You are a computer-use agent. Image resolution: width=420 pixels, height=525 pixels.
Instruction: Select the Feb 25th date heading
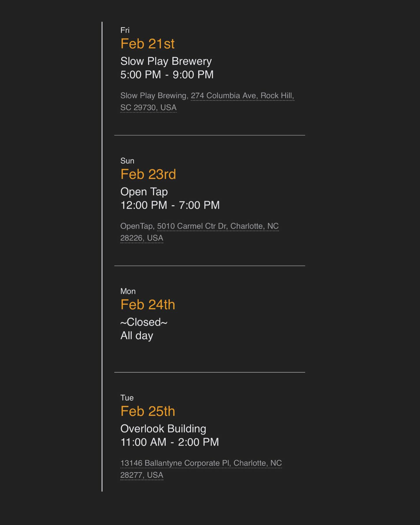click(x=148, y=411)
